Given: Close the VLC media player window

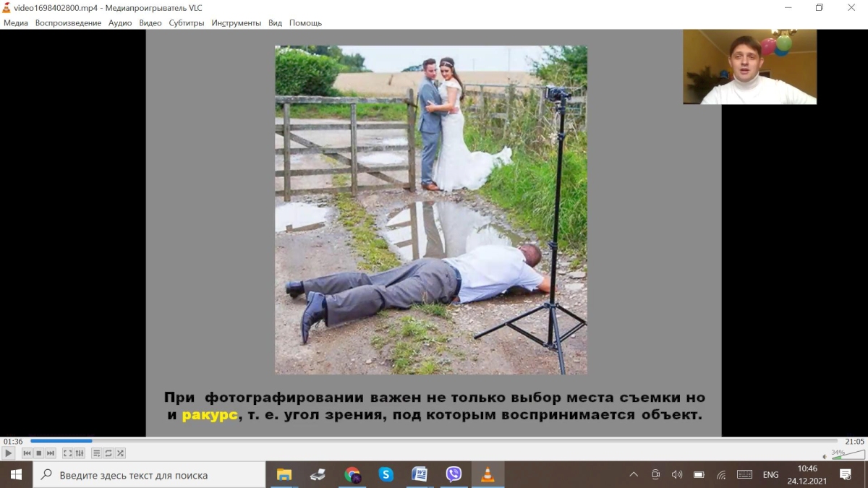Looking at the screenshot, I should (x=851, y=7).
